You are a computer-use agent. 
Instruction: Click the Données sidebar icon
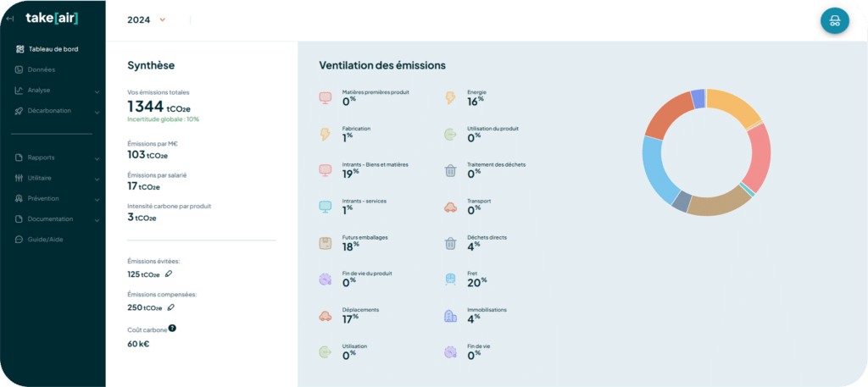point(19,69)
